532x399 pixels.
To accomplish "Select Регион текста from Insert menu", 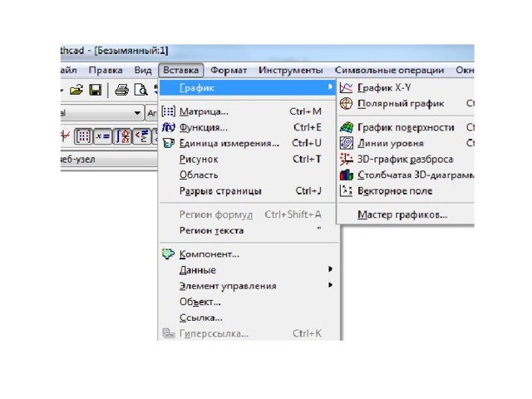I will click(211, 230).
